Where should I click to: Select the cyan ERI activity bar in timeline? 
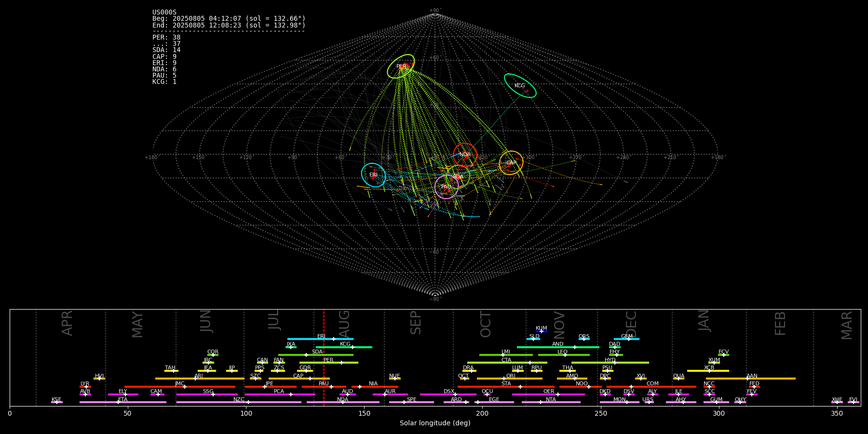click(320, 339)
